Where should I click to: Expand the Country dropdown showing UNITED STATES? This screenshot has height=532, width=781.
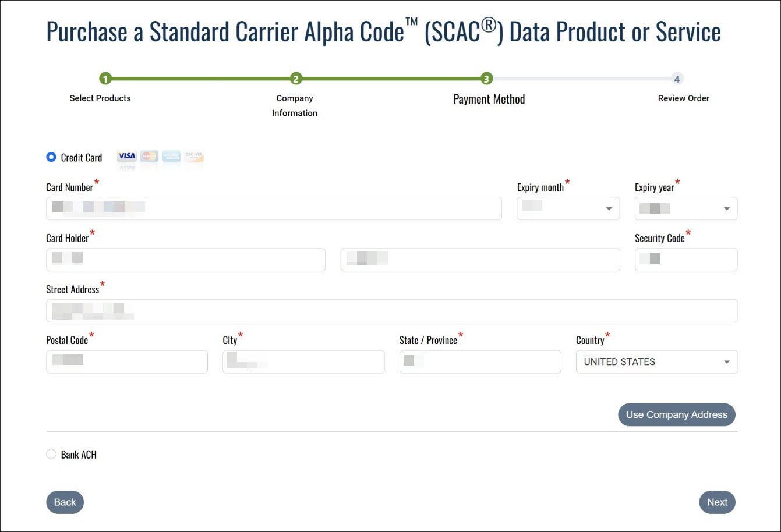click(656, 362)
